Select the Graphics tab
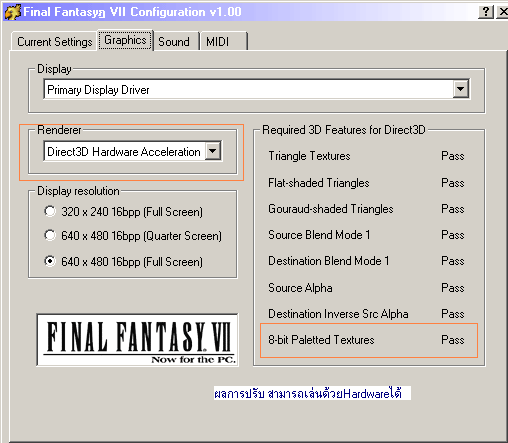Viewport: 508px width, 443px height. 125,40
